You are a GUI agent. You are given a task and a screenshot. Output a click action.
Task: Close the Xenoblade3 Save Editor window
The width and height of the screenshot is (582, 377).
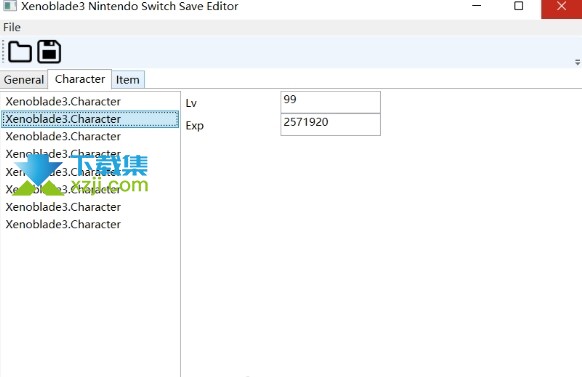point(561,7)
